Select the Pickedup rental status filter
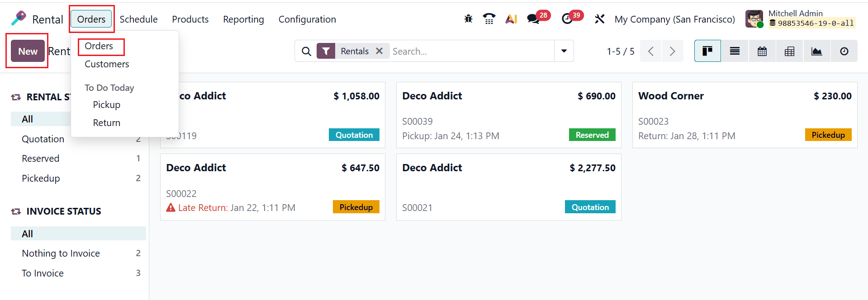Screen dimensions: 868x300 [41, 178]
